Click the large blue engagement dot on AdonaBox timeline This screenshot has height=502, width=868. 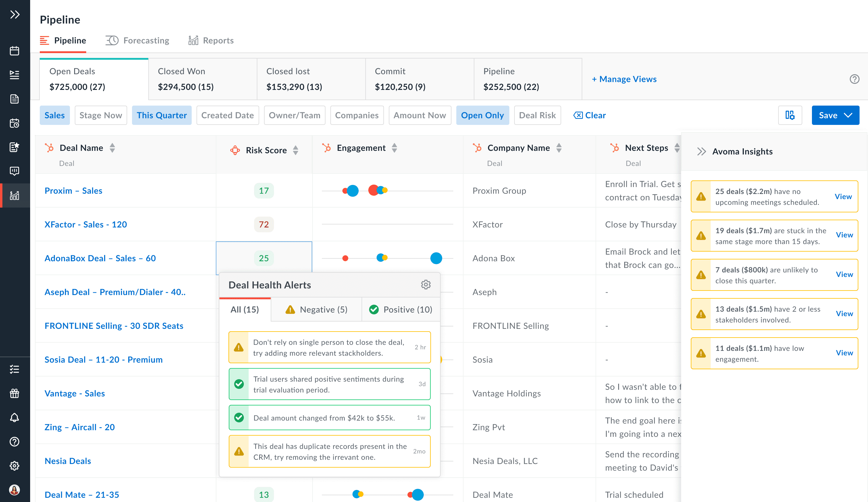pyautogui.click(x=436, y=258)
